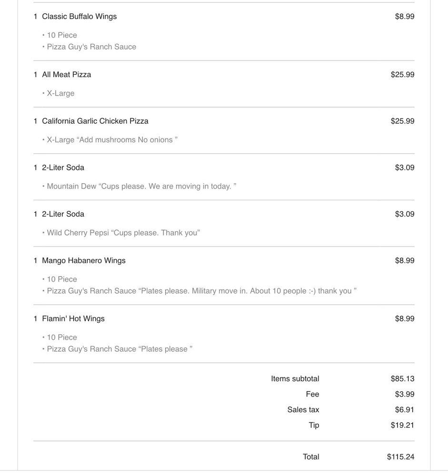
Task: Select the All Meat Pizza item
Action: tap(66, 75)
